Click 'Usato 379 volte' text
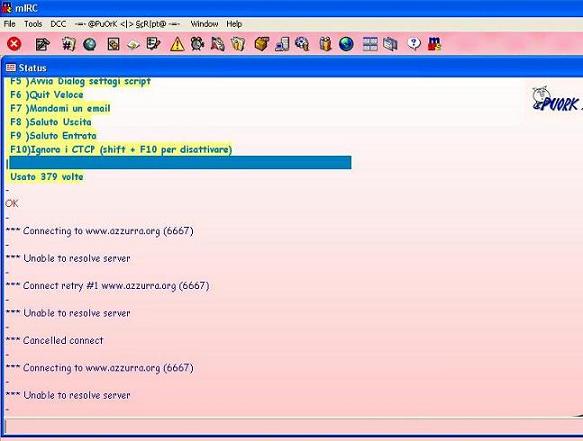 (46, 177)
